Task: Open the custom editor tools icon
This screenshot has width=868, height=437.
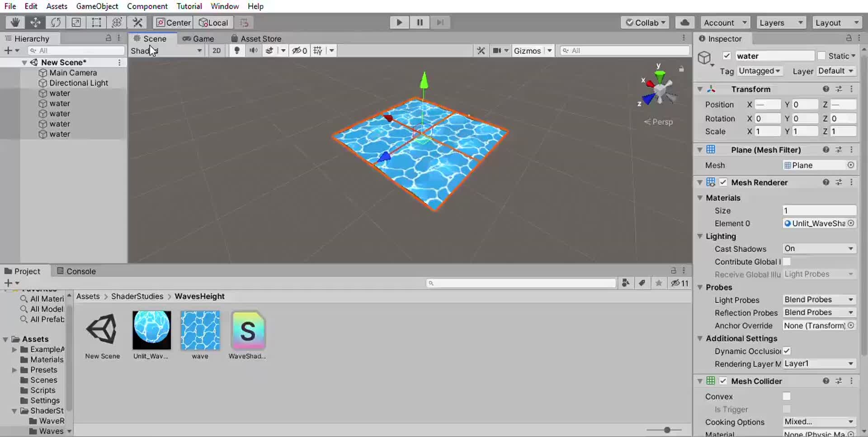Action: (137, 22)
